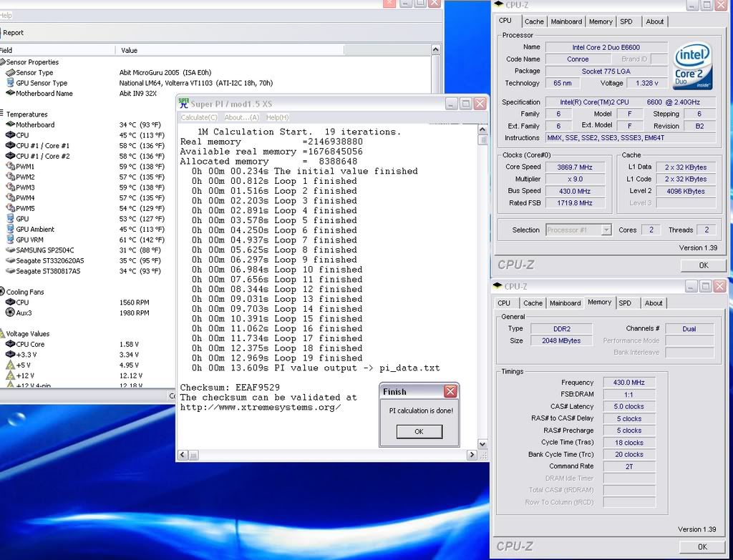Click the Sensor Type row icon

[10, 72]
